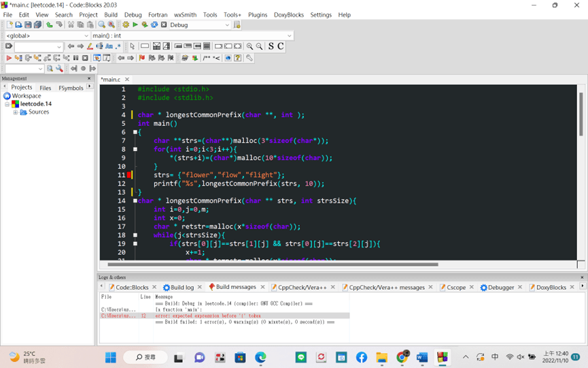Screen dimensions: 588x368
Task: Switch to the Build log tab
Action: click(x=181, y=288)
